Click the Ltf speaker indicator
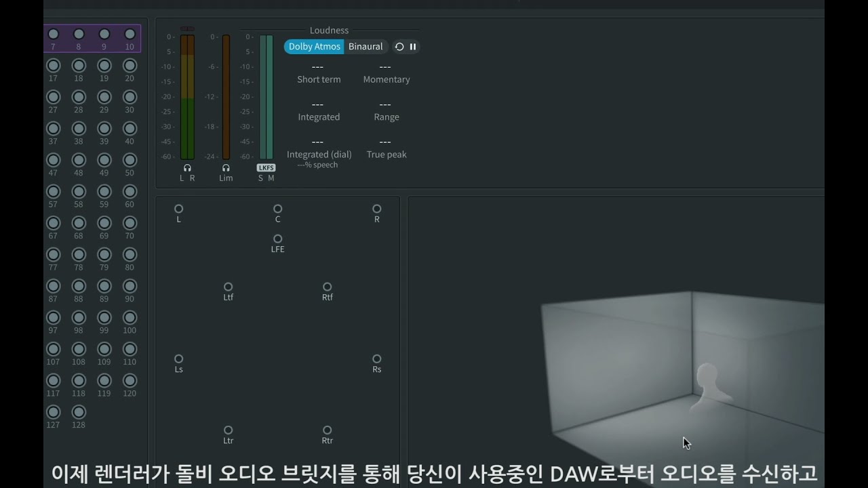 tap(228, 287)
